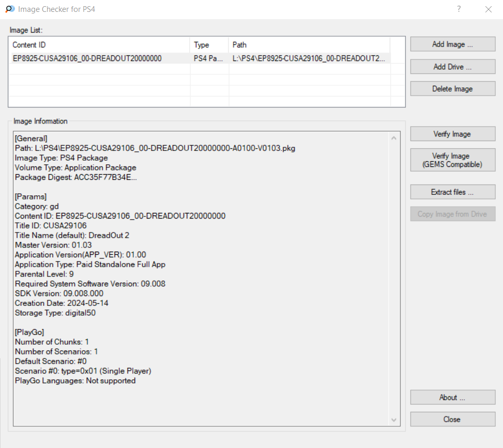Click the Category: gd line

37,206
